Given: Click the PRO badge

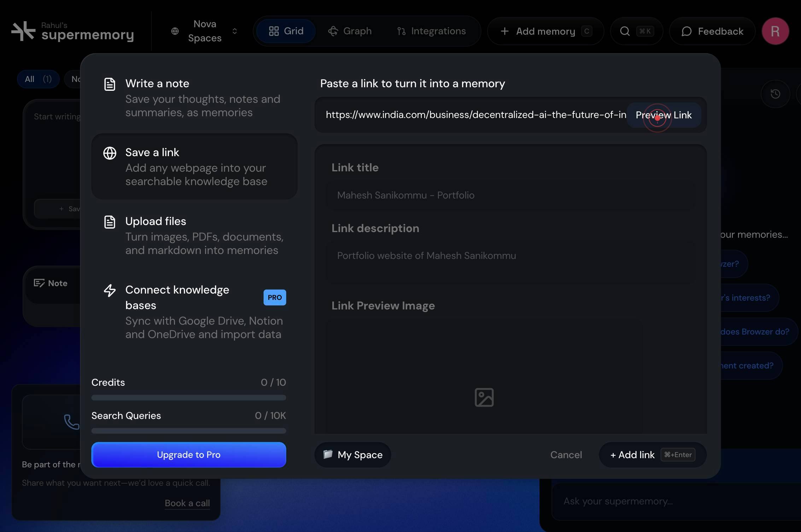Looking at the screenshot, I should [275, 297].
